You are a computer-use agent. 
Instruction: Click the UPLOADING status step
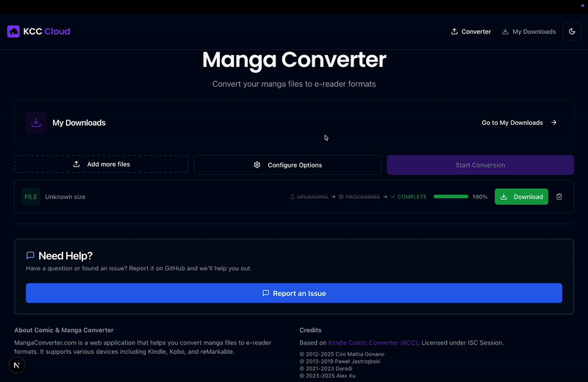click(x=309, y=197)
